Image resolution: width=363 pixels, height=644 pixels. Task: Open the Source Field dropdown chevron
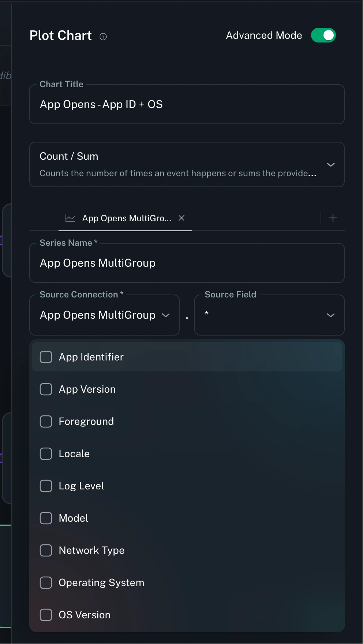(x=330, y=315)
